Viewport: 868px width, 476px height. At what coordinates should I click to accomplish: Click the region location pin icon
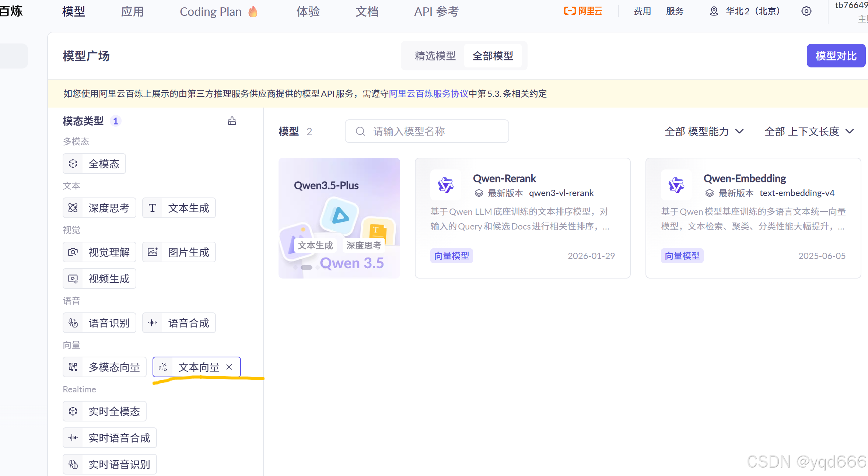(x=714, y=11)
